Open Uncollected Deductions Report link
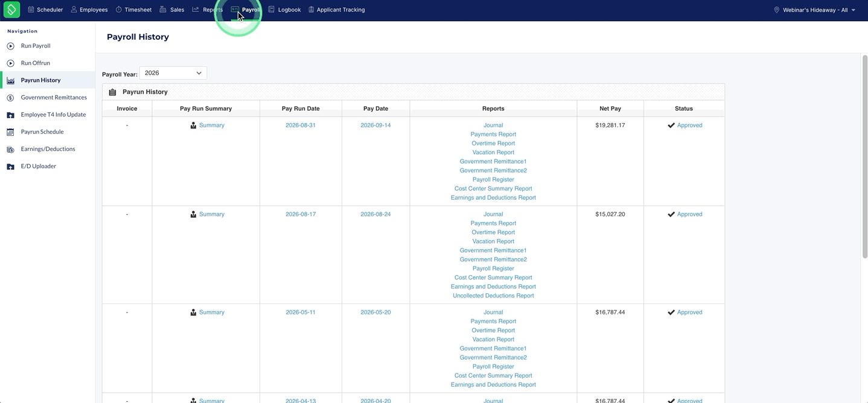The height and width of the screenshot is (403, 868). pyautogui.click(x=493, y=296)
